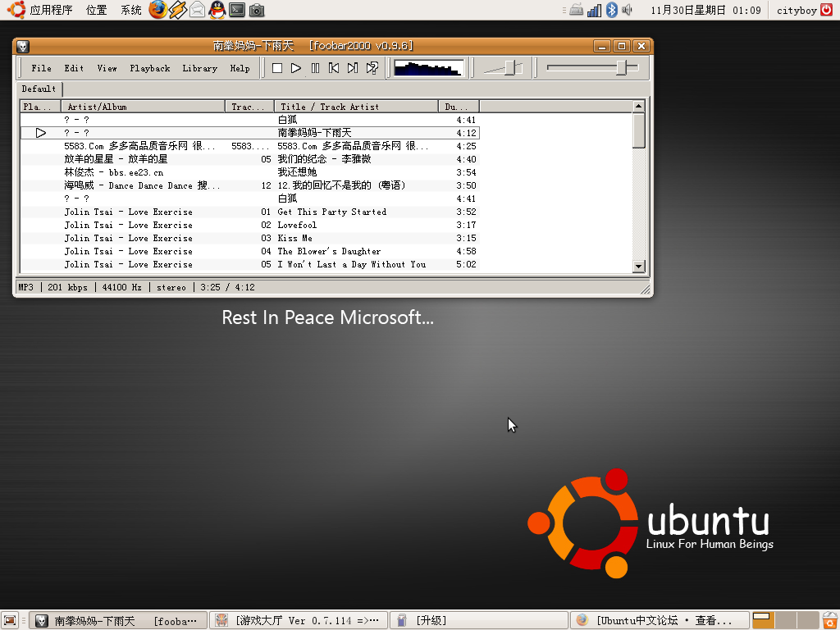840x630 pixels.
Task: Select the Lovefool track
Action: point(297,225)
